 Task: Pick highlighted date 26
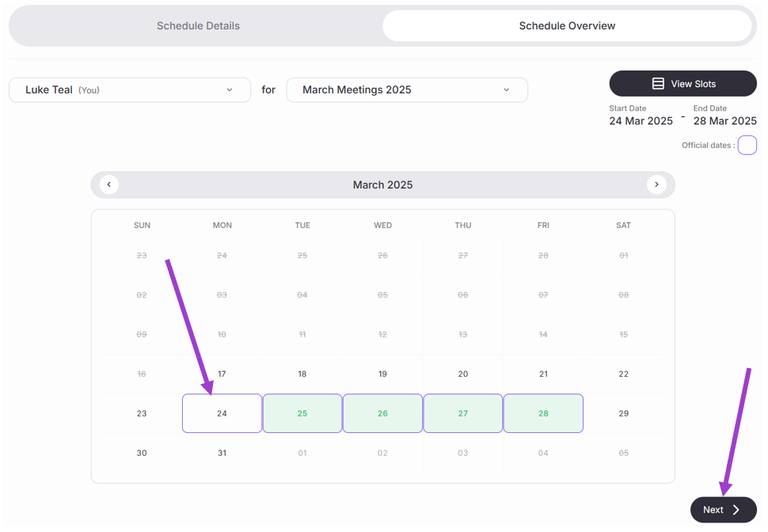pyautogui.click(x=382, y=413)
